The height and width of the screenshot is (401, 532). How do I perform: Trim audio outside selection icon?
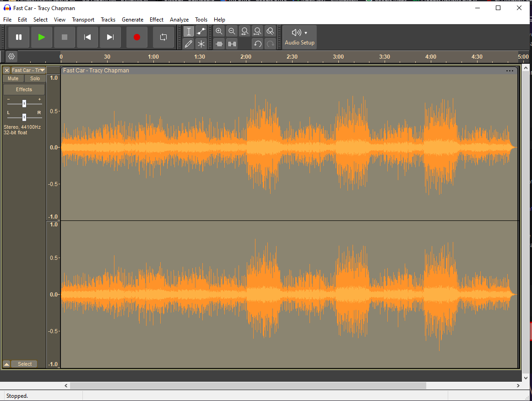(219, 44)
